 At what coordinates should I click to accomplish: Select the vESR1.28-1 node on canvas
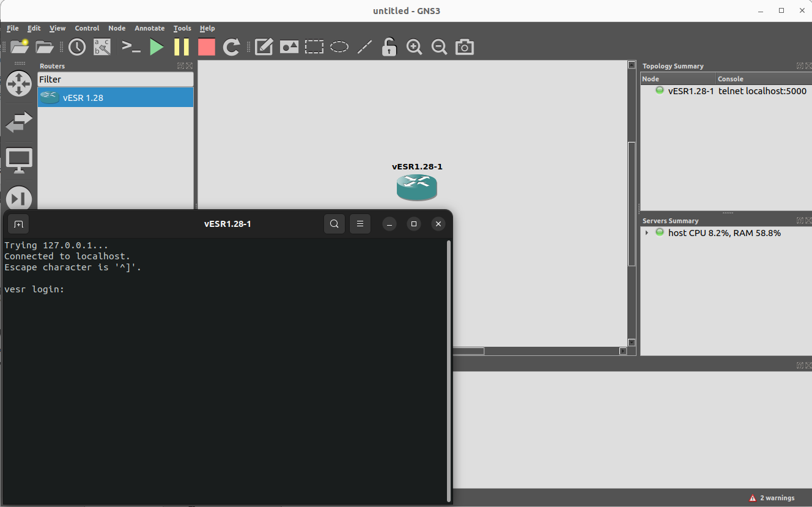pos(417,187)
